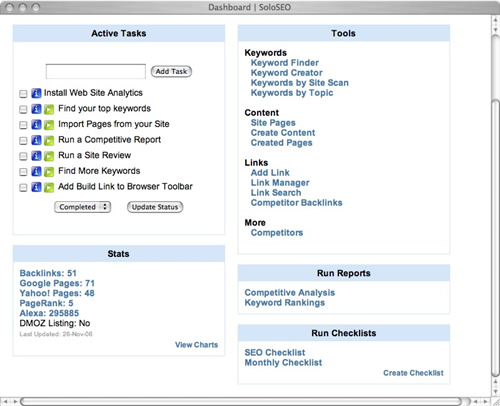Open the Add Link tool
500x406 pixels.
click(x=270, y=173)
